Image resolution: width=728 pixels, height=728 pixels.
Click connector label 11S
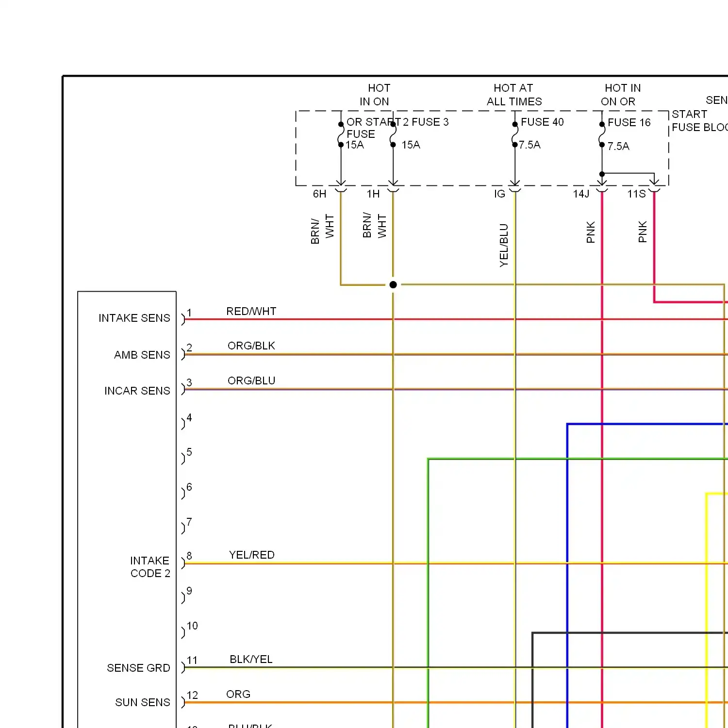tap(636, 194)
